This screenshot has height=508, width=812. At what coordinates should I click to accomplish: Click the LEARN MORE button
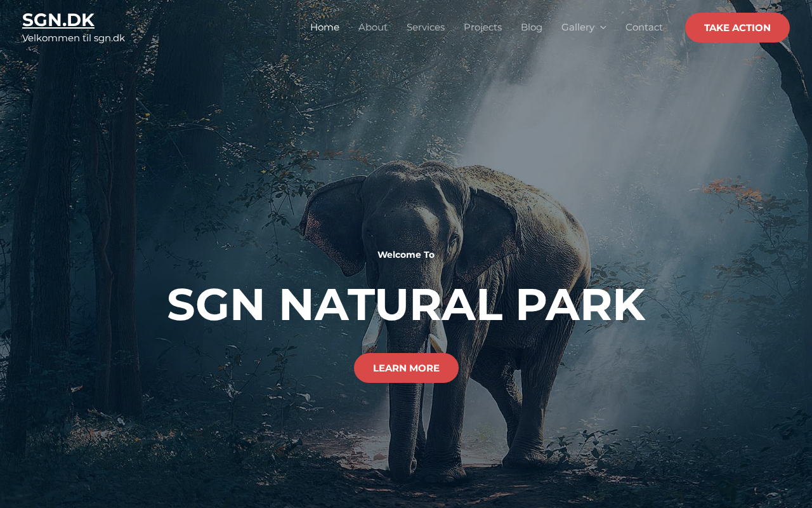click(x=406, y=368)
